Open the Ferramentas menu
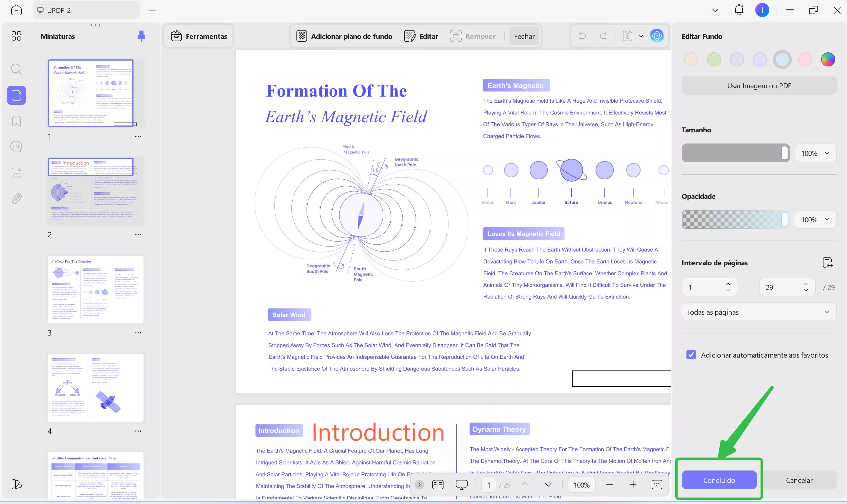The width and height of the screenshot is (847, 504). (199, 36)
